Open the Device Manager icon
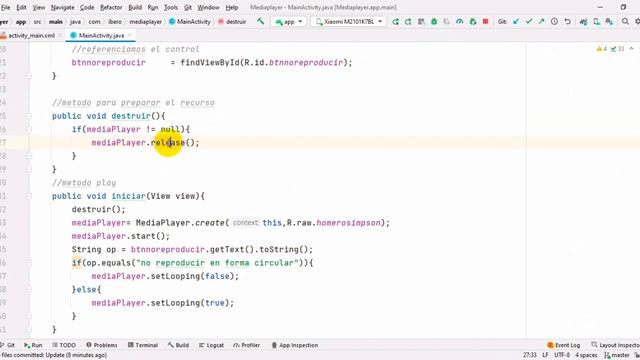The width and height of the screenshot is (640, 360). click(x=596, y=22)
